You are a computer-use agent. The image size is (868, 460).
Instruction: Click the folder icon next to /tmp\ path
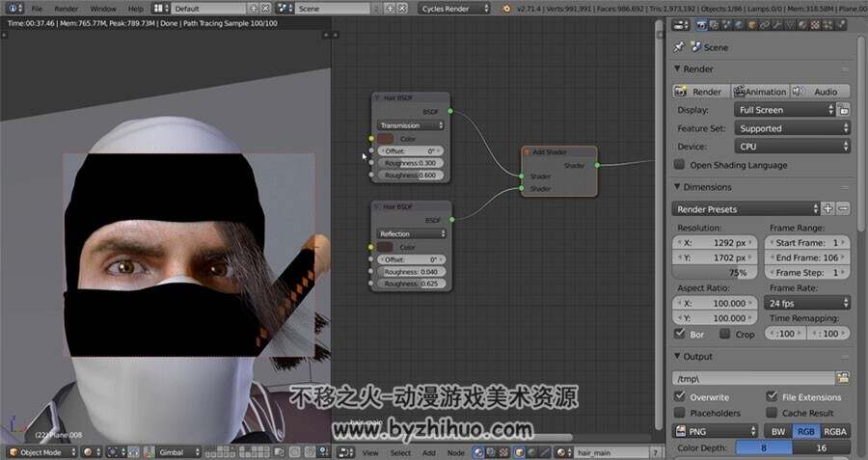click(843, 379)
